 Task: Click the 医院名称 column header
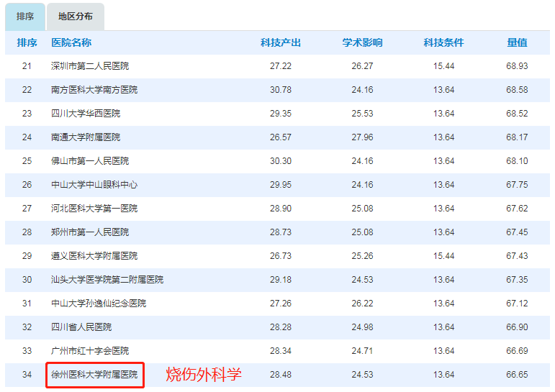click(x=71, y=43)
